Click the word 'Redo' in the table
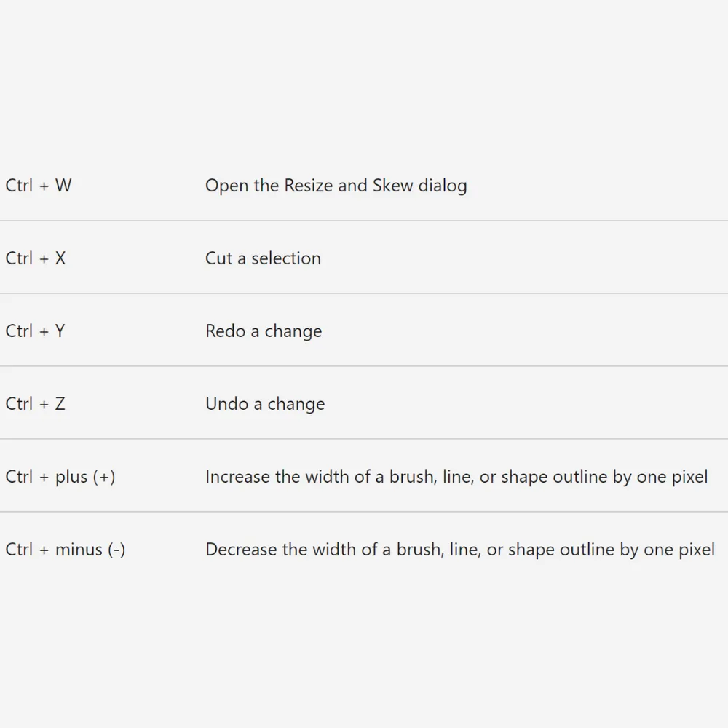This screenshot has width=728, height=728. [225, 331]
